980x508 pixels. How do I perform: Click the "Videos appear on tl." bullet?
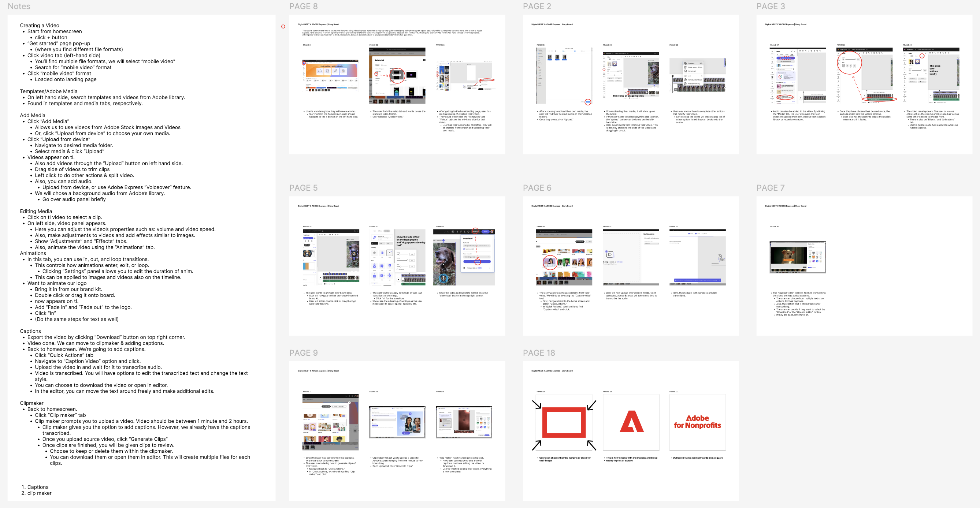pos(51,157)
